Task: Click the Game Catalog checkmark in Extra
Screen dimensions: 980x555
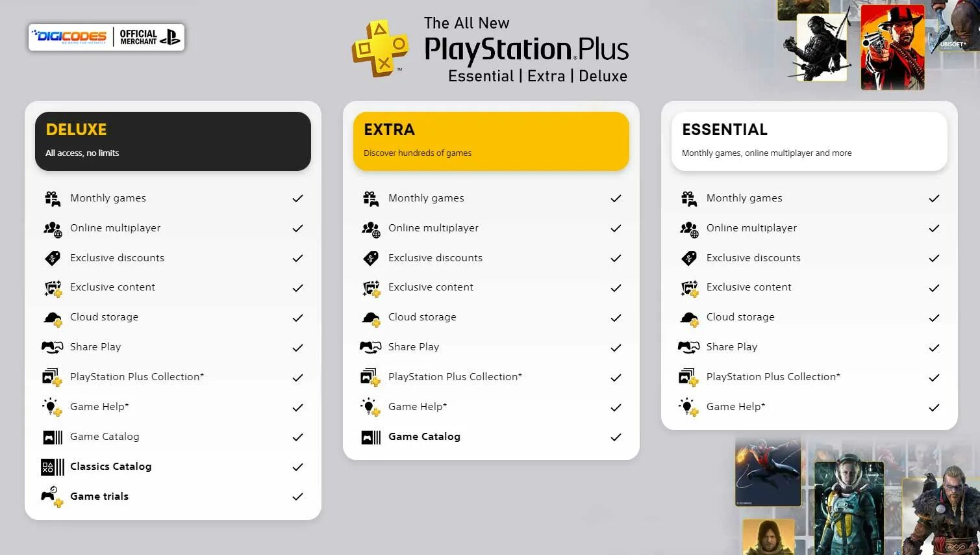Action: point(616,437)
